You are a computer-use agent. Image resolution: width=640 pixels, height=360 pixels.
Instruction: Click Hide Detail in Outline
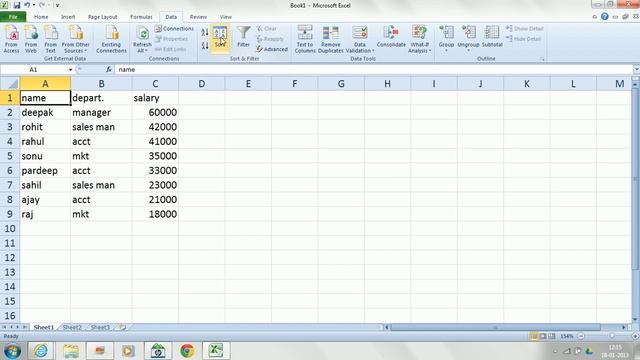[524, 39]
